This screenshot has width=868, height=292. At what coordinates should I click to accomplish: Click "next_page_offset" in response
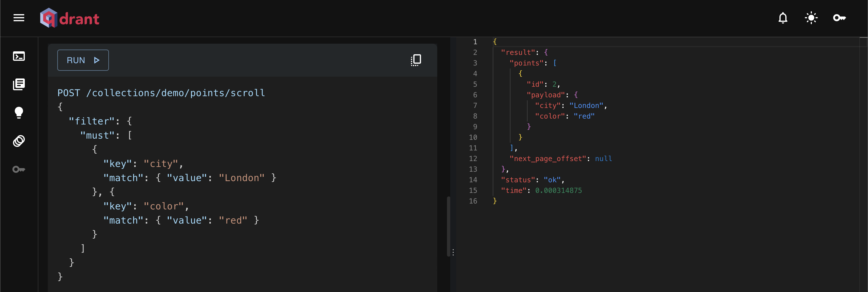point(548,159)
